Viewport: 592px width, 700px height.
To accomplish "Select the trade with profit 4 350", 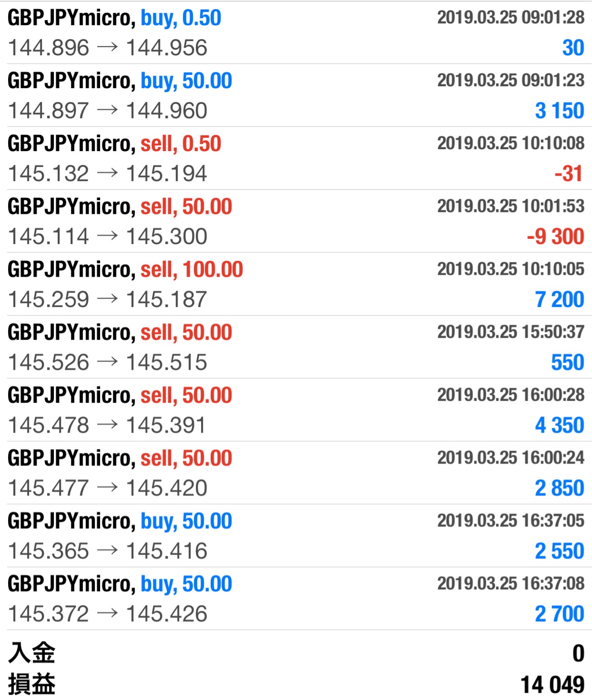I will [x=296, y=410].
